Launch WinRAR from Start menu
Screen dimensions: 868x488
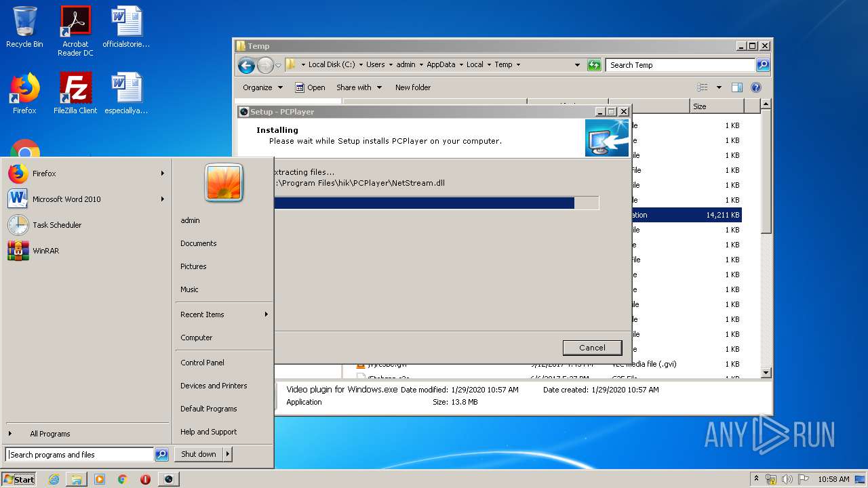pyautogui.click(x=87, y=251)
